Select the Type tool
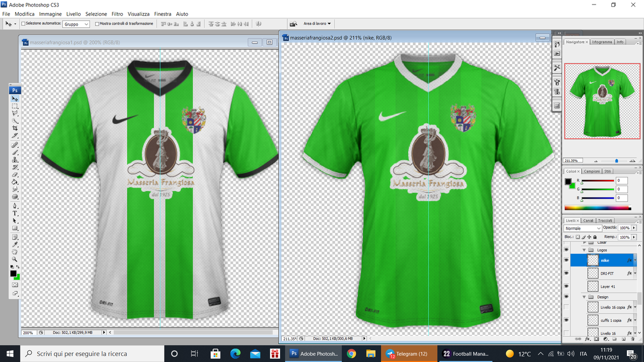Viewport: 644px width, 362px height. [15, 213]
